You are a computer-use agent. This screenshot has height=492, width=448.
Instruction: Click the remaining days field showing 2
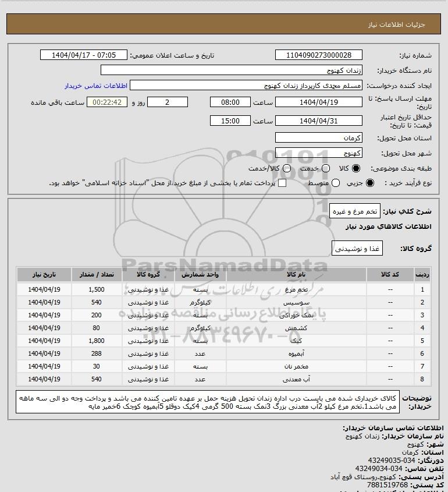pyautogui.click(x=168, y=102)
